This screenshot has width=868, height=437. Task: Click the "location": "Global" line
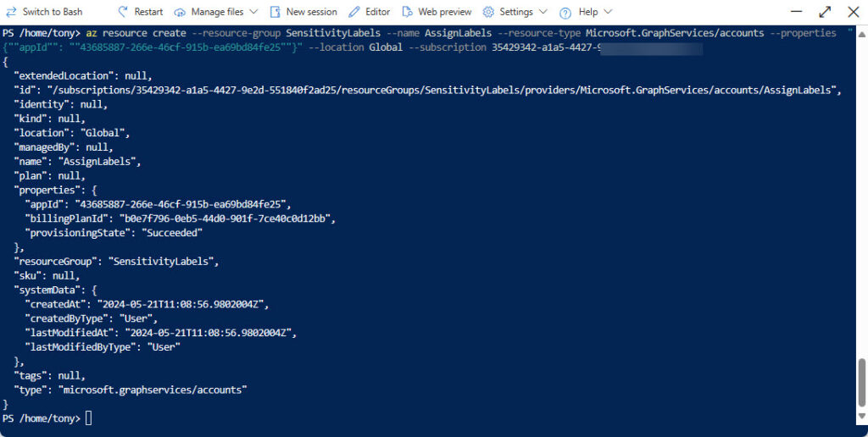pos(71,133)
